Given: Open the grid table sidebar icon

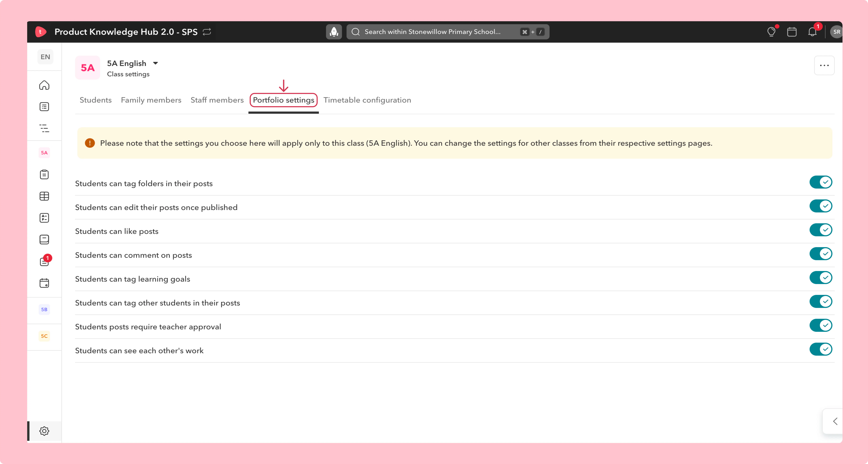Looking at the screenshot, I should coord(44,196).
